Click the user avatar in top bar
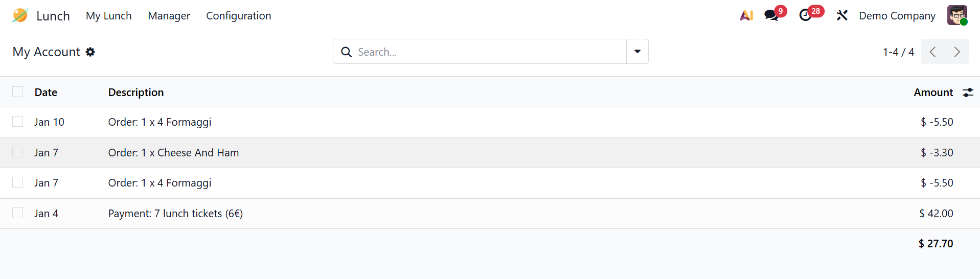The height and width of the screenshot is (279, 980). pyautogui.click(x=956, y=15)
